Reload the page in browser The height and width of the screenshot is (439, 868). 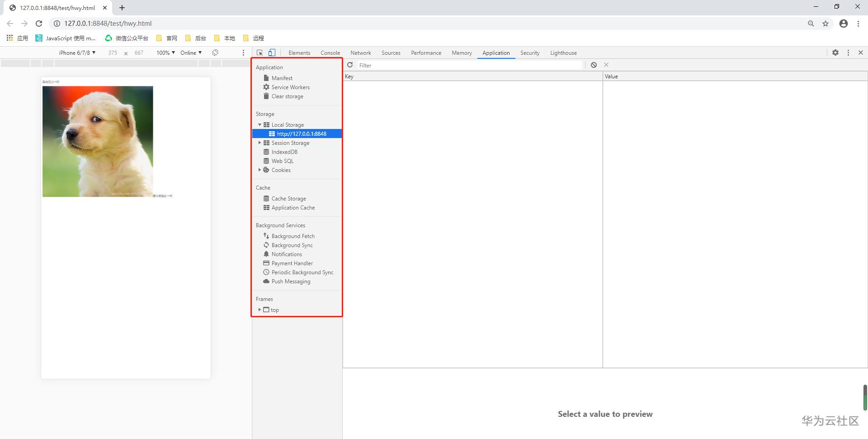coord(39,24)
